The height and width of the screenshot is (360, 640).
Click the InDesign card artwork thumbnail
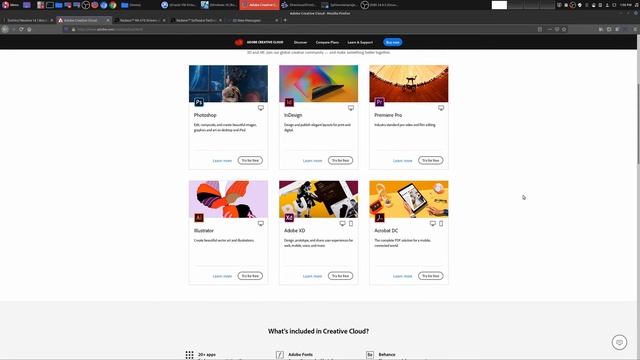point(318,84)
